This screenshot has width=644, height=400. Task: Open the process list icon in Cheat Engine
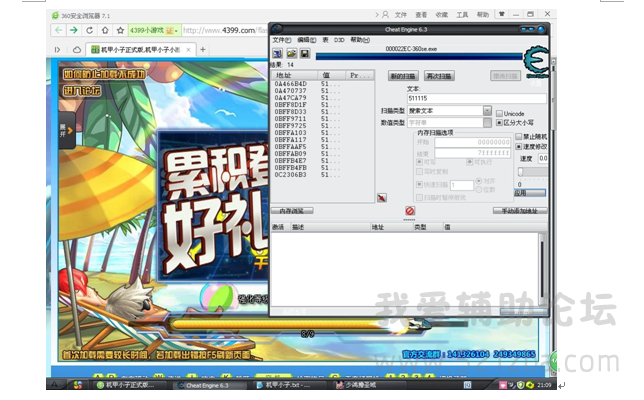278,53
